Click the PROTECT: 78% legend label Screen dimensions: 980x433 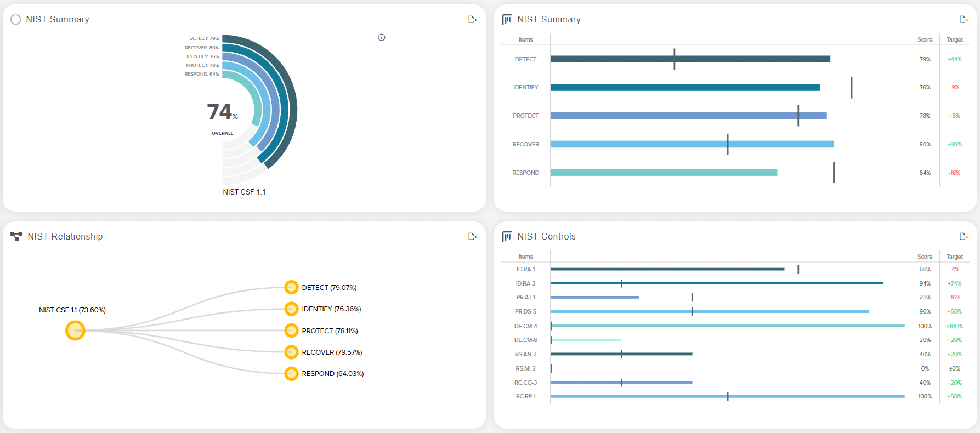click(x=202, y=65)
